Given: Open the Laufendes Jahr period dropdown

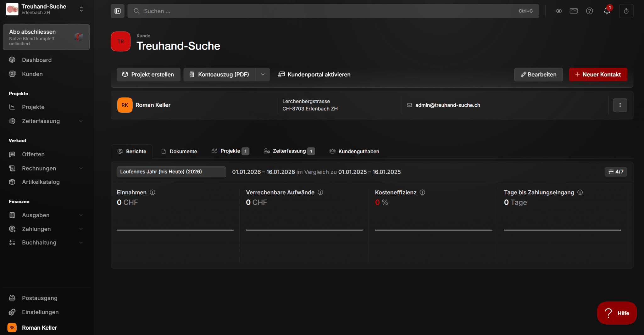Looking at the screenshot, I should click(x=171, y=172).
